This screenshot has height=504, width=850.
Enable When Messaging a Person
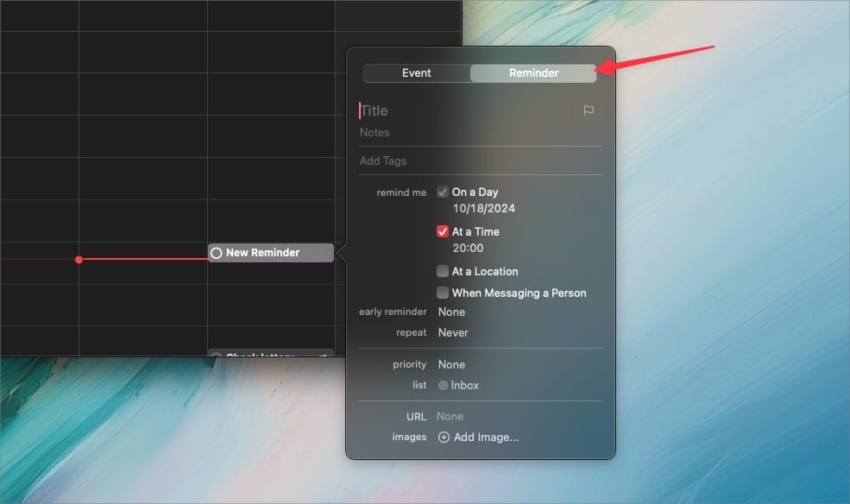(443, 293)
